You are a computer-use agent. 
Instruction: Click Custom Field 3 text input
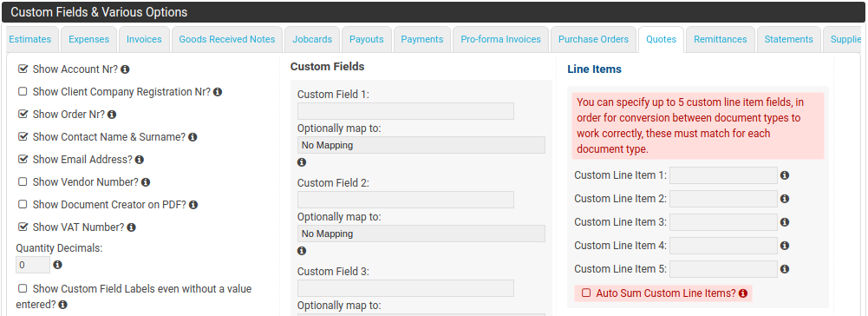pyautogui.click(x=406, y=288)
